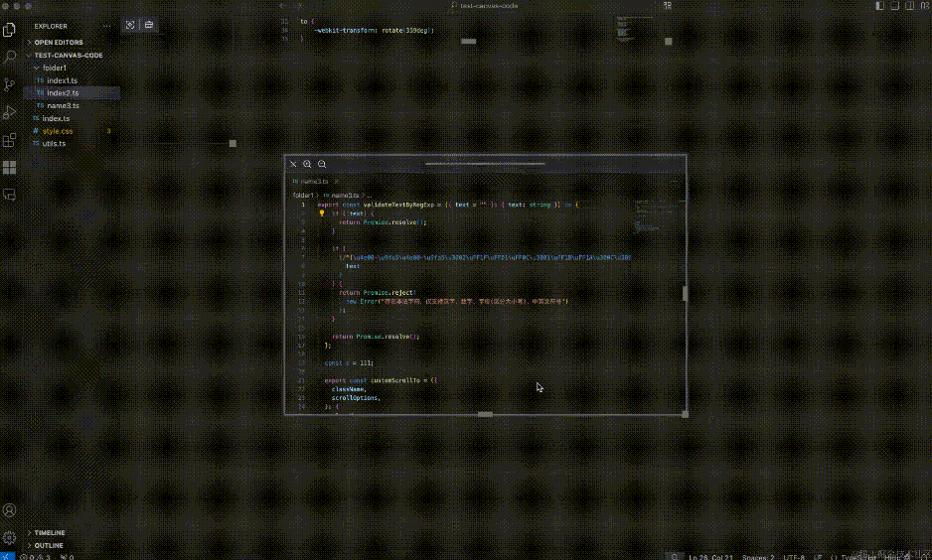Open the Run and Debug view
The width and height of the screenshot is (932, 560).
point(9,112)
